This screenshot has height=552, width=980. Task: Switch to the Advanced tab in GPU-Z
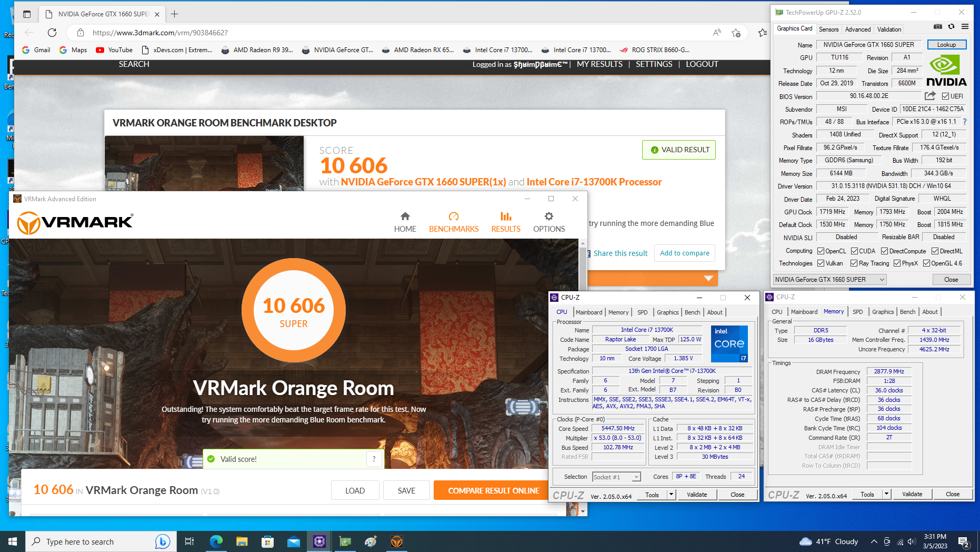(x=858, y=29)
